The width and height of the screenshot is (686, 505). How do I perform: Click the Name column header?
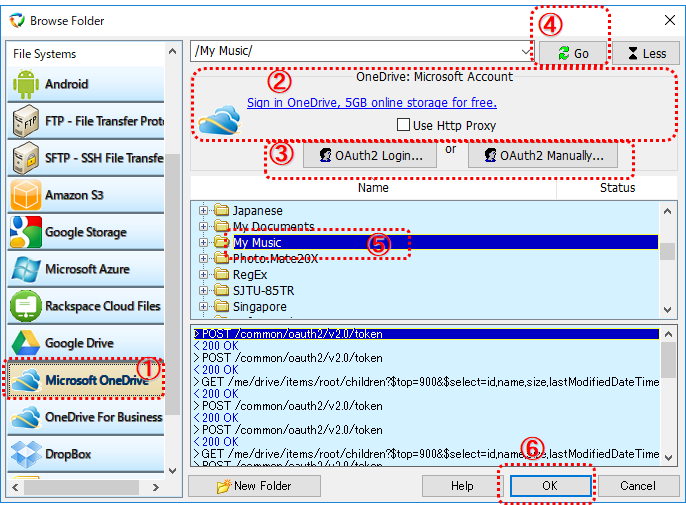tap(373, 188)
